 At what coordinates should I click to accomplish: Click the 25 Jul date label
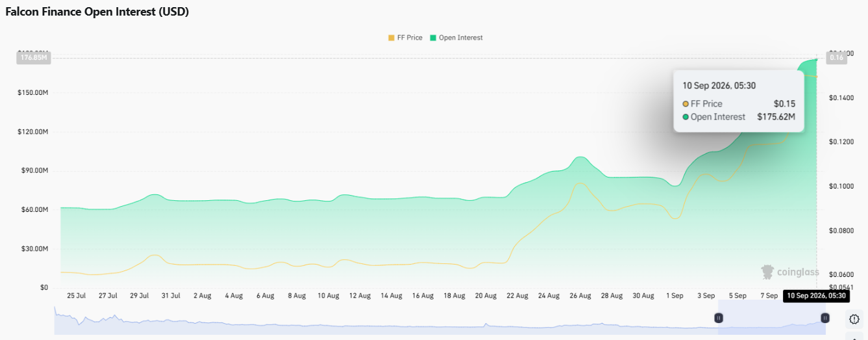pos(77,295)
